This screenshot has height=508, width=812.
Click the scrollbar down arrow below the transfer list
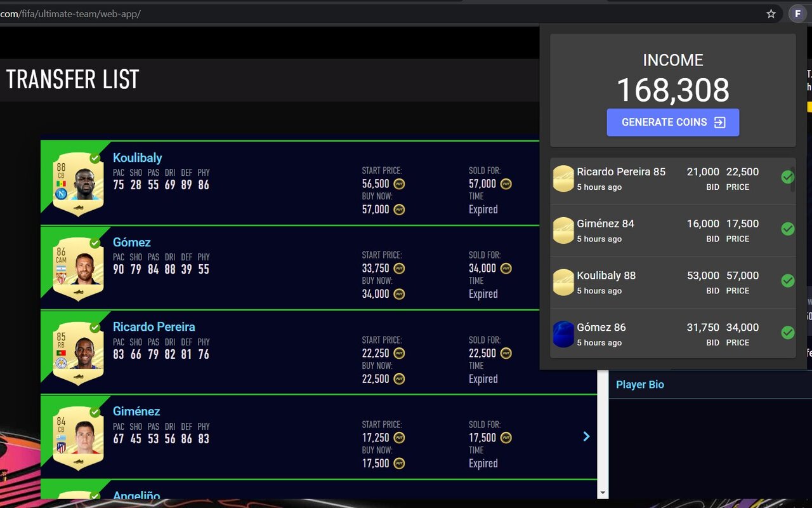[602, 492]
